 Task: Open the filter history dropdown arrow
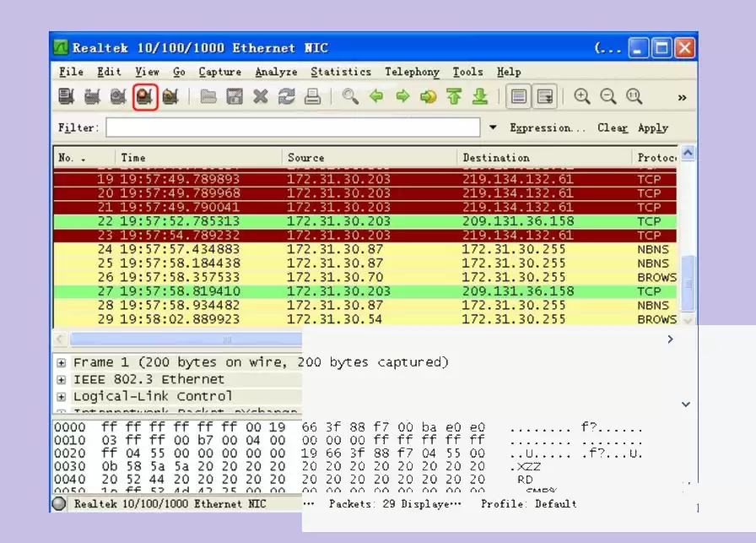click(493, 128)
